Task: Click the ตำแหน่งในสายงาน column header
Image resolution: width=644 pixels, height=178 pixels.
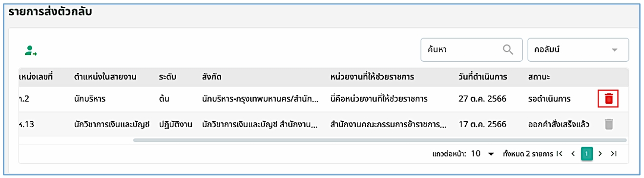Action: 105,77
